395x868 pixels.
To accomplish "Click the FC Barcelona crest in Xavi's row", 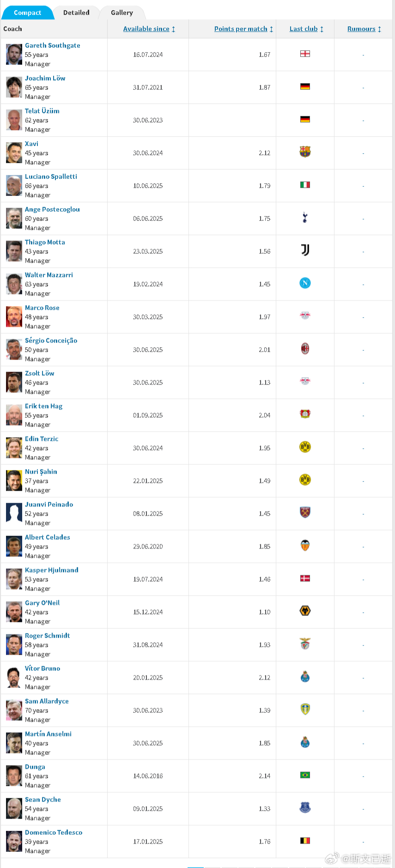I will (x=305, y=152).
